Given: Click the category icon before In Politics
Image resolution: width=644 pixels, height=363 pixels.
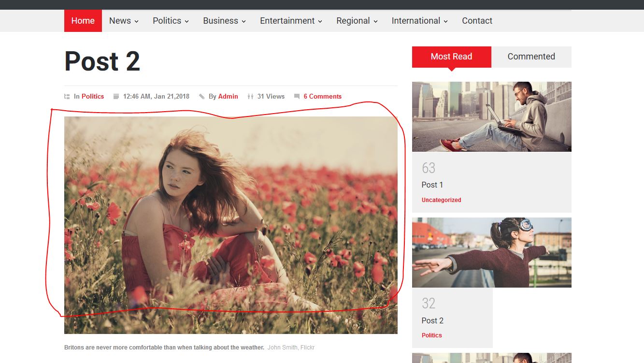Looking at the screenshot, I should (67, 97).
